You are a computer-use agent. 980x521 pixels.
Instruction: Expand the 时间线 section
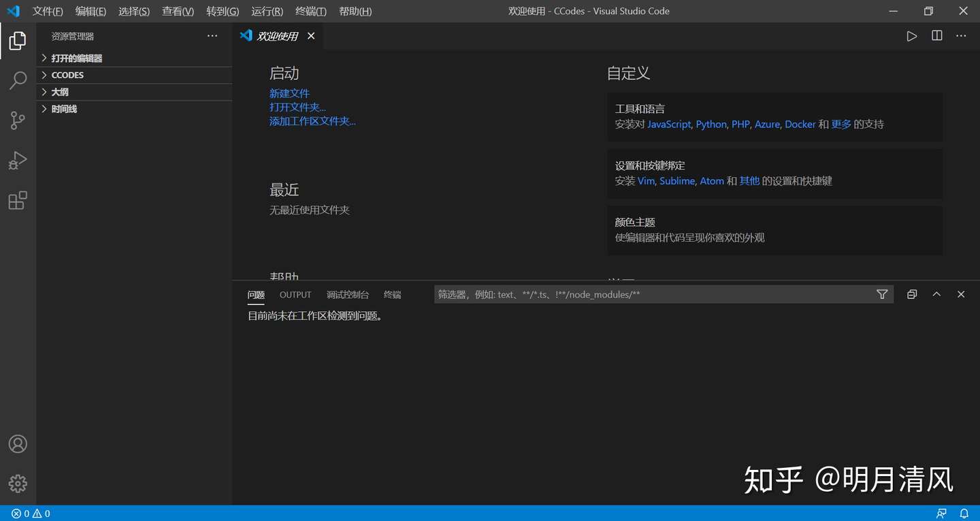[134, 109]
